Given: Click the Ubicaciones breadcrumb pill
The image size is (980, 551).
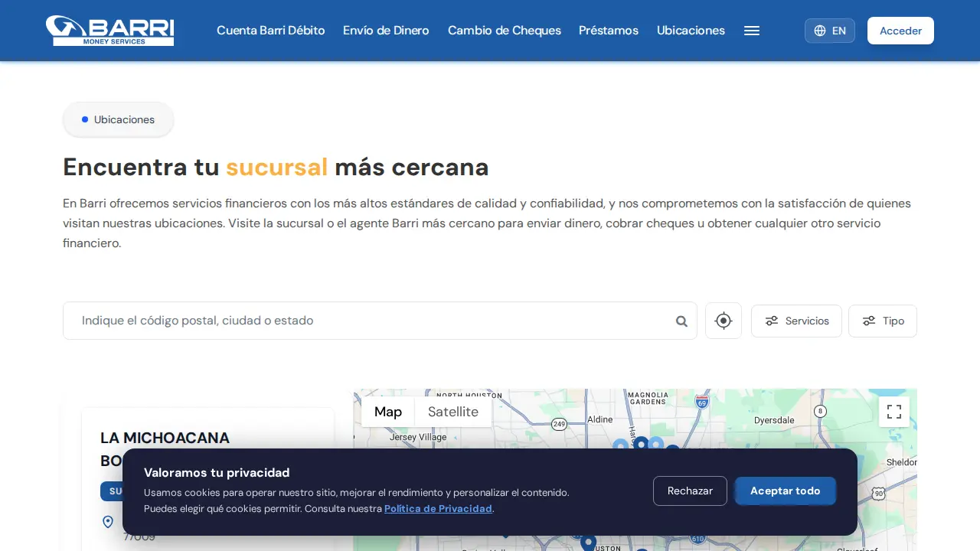Looking at the screenshot, I should pyautogui.click(x=118, y=119).
